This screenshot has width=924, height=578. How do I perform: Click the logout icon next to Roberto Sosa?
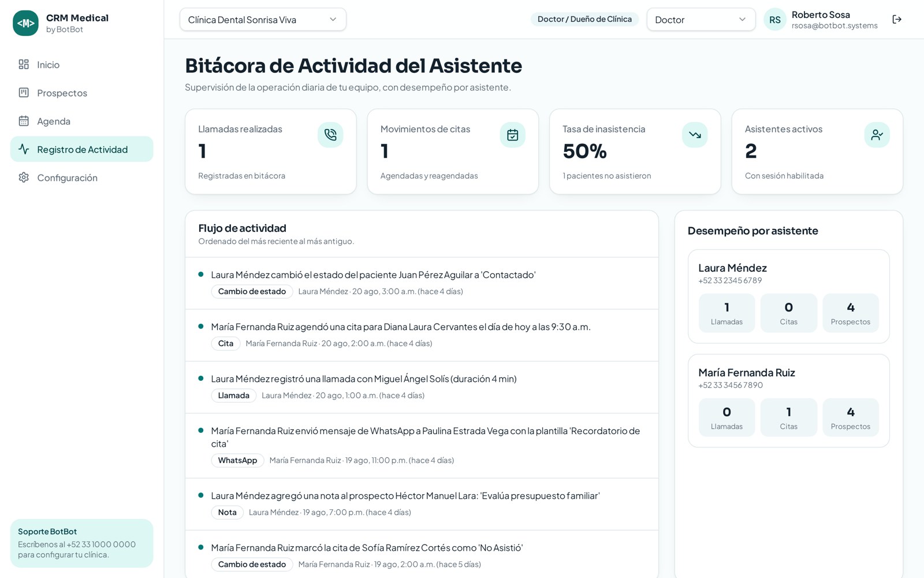pyautogui.click(x=897, y=19)
